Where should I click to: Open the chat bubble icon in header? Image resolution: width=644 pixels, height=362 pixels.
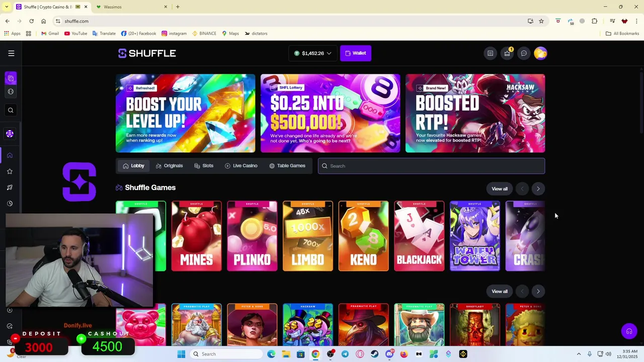tap(524, 53)
